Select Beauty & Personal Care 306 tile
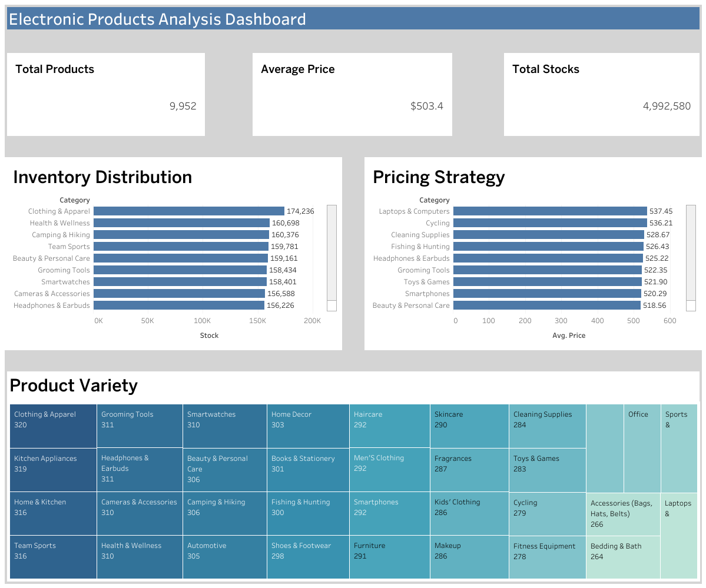Viewport: 706px width, 588px height. pos(225,470)
